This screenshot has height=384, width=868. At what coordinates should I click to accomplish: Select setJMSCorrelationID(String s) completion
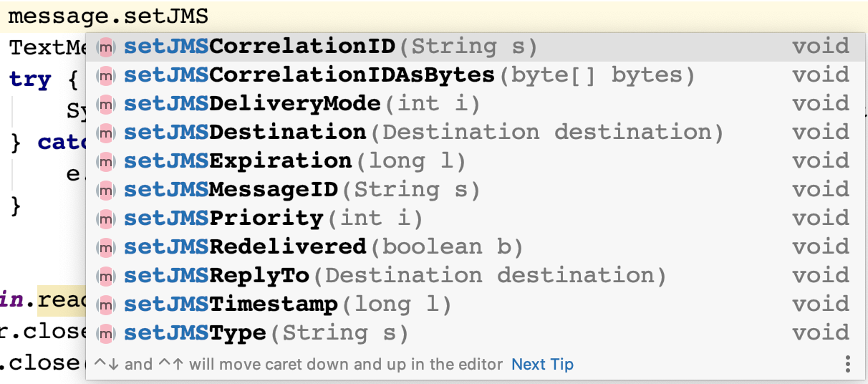point(329,47)
